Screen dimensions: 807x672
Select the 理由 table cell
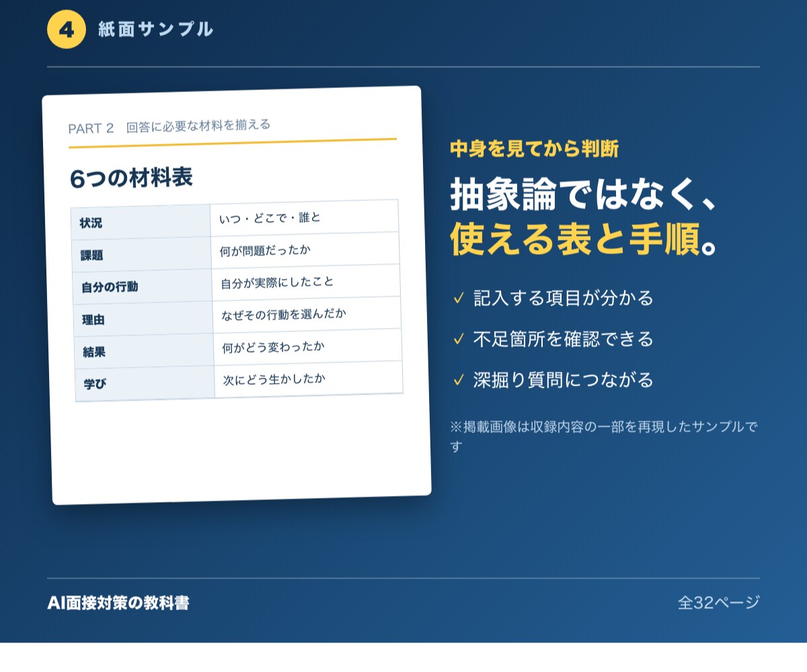click(x=143, y=319)
